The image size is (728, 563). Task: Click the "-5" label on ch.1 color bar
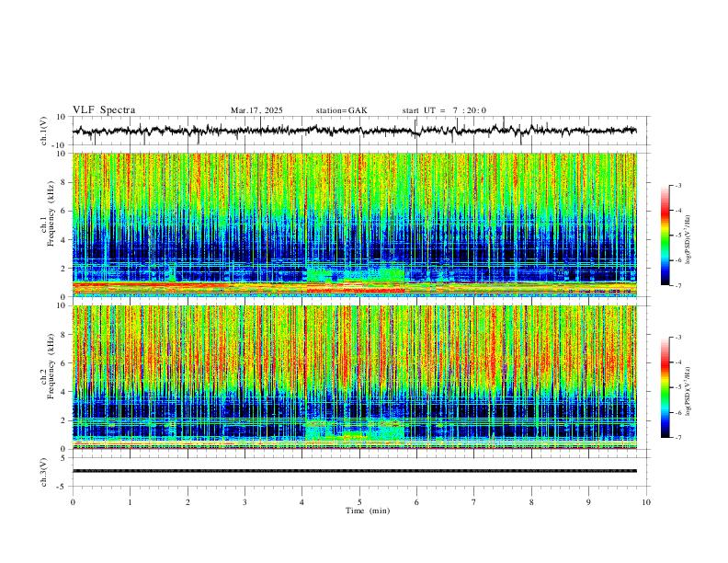coord(677,236)
